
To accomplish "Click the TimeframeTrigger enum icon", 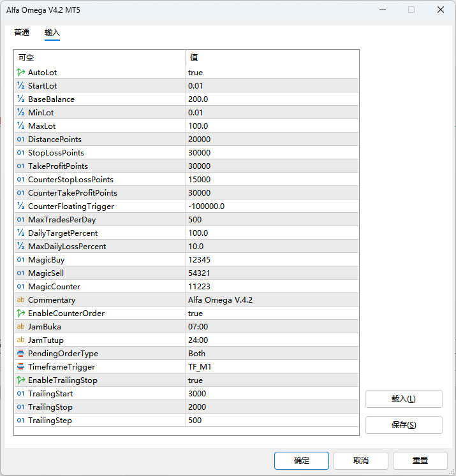I will pos(21,367).
